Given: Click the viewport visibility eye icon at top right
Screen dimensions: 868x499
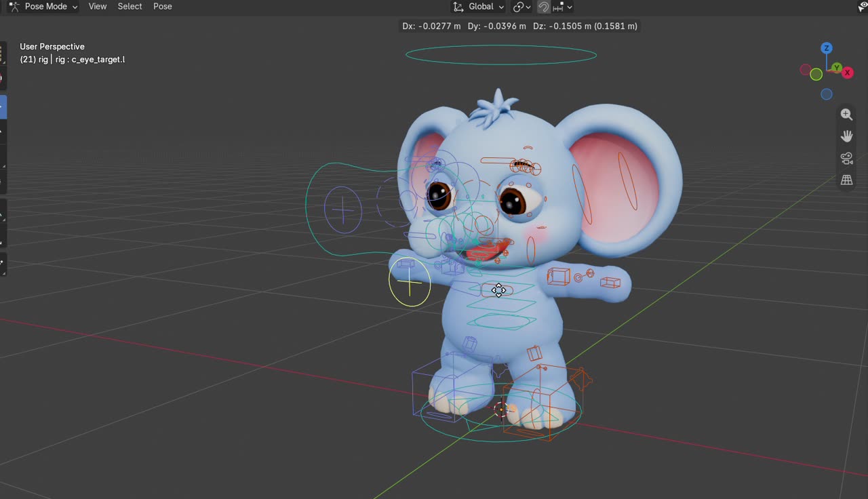Looking at the screenshot, I should click(x=863, y=7).
